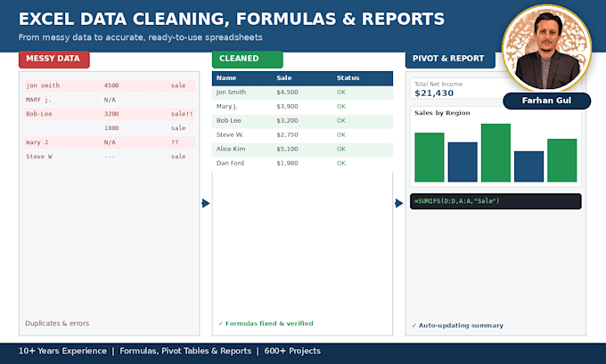This screenshot has height=364, width=606.
Task: Click 'Alice Kim' in the cleaned table
Action: [x=230, y=149]
